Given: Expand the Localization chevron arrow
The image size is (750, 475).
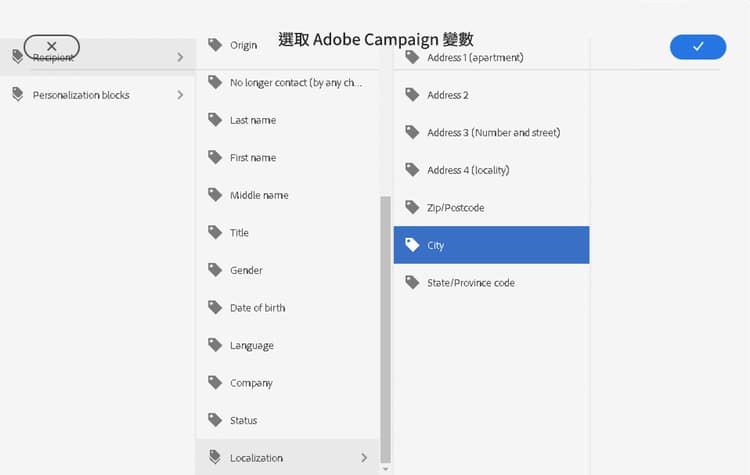Looking at the screenshot, I should (364, 458).
